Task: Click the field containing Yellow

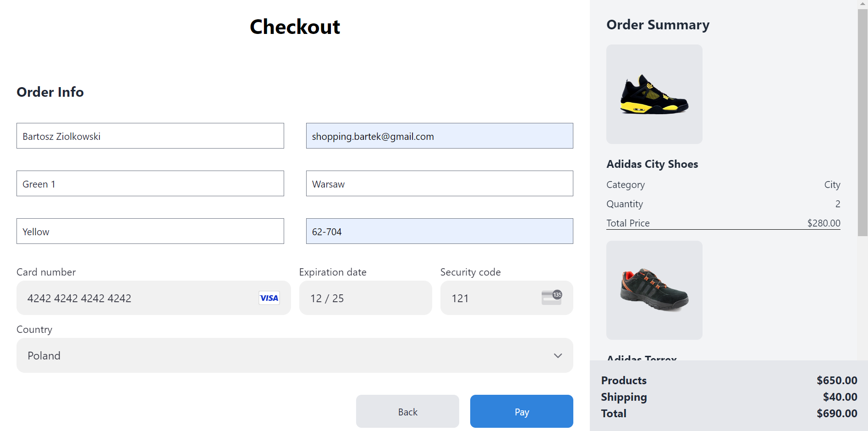Action: coord(150,232)
